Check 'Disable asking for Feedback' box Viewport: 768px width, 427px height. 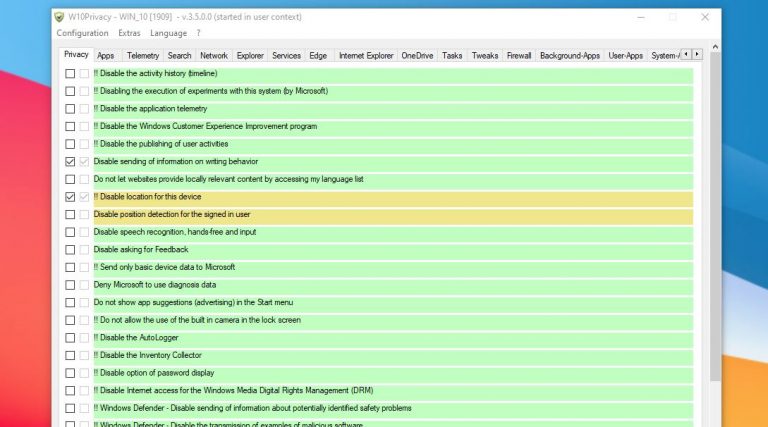[70, 250]
